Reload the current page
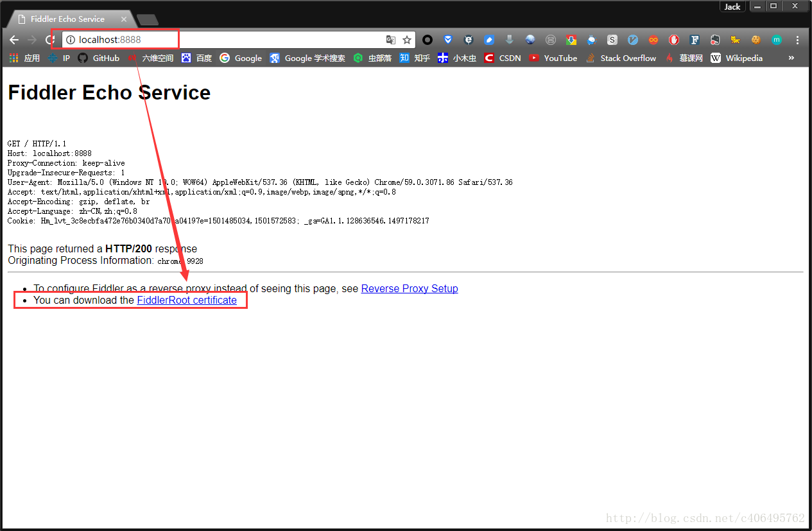812x531 pixels. [49, 40]
